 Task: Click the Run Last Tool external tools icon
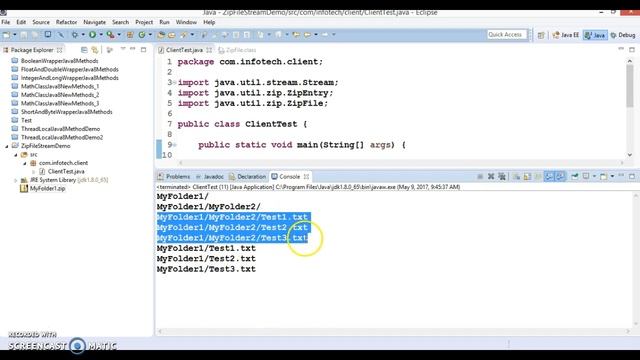(110, 35)
